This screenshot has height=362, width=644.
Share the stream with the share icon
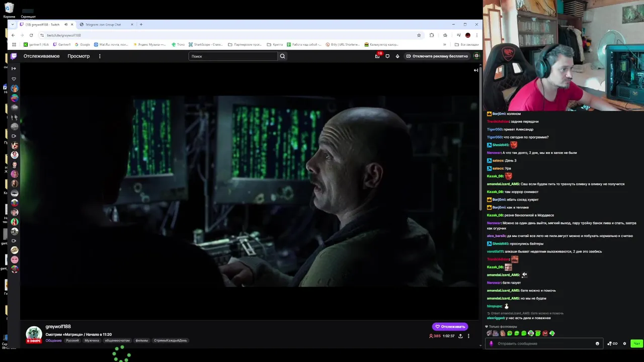coord(460,336)
